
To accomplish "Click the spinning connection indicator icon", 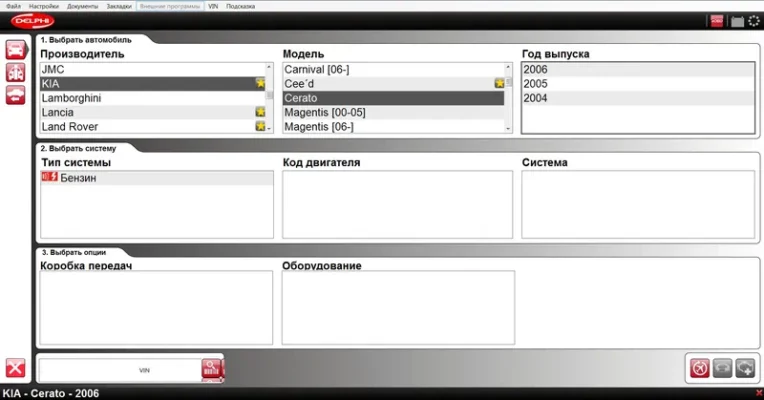I will coord(754,21).
